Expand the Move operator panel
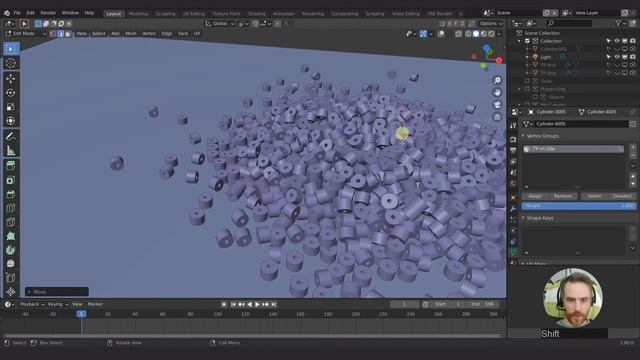This screenshot has height=360, width=640. [29, 292]
